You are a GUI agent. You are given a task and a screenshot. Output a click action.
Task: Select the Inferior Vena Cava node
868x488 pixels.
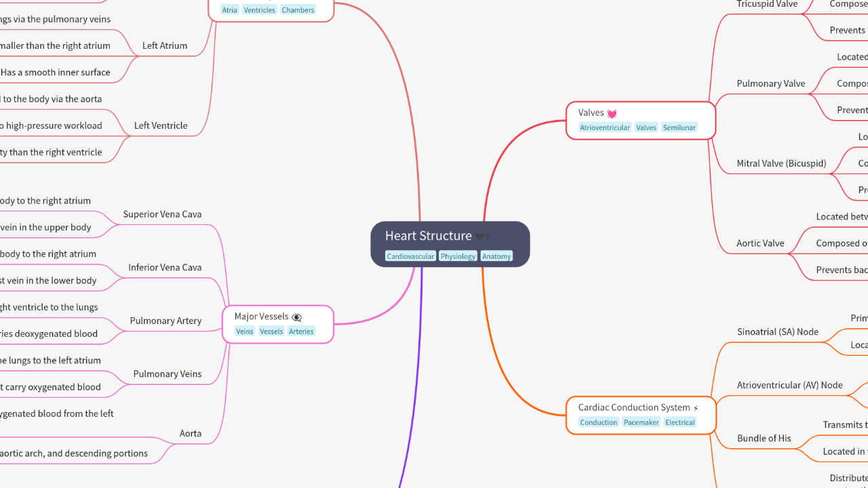(165, 267)
